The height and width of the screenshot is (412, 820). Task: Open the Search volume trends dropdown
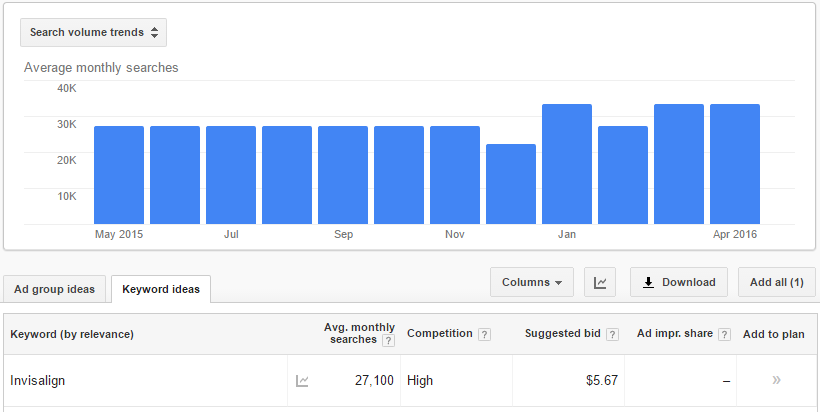(94, 32)
